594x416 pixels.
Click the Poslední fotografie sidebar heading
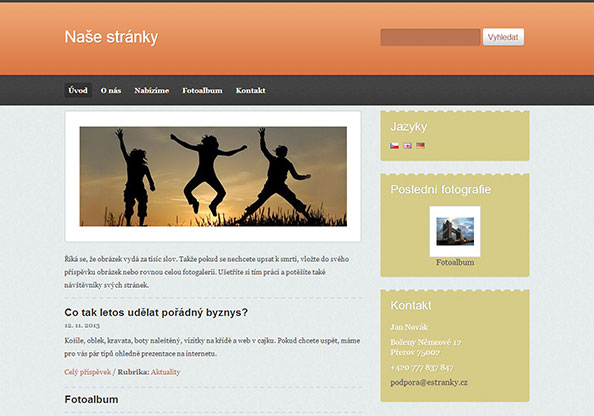click(x=441, y=189)
